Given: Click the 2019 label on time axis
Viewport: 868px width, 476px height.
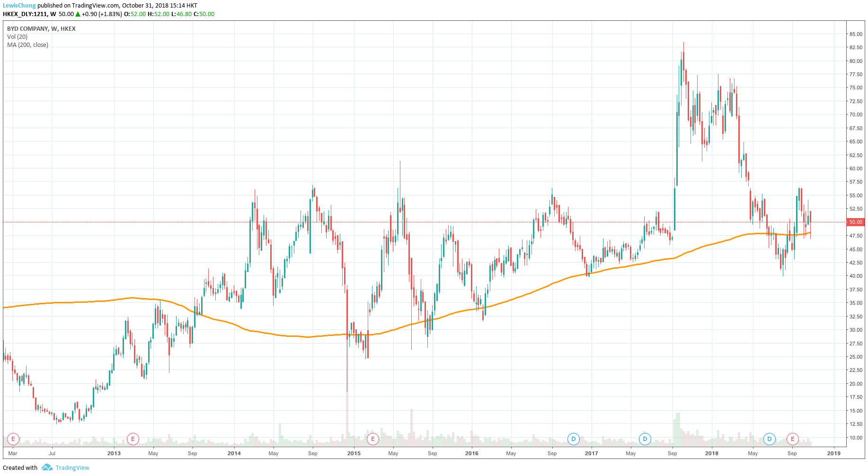Looking at the screenshot, I should (834, 453).
